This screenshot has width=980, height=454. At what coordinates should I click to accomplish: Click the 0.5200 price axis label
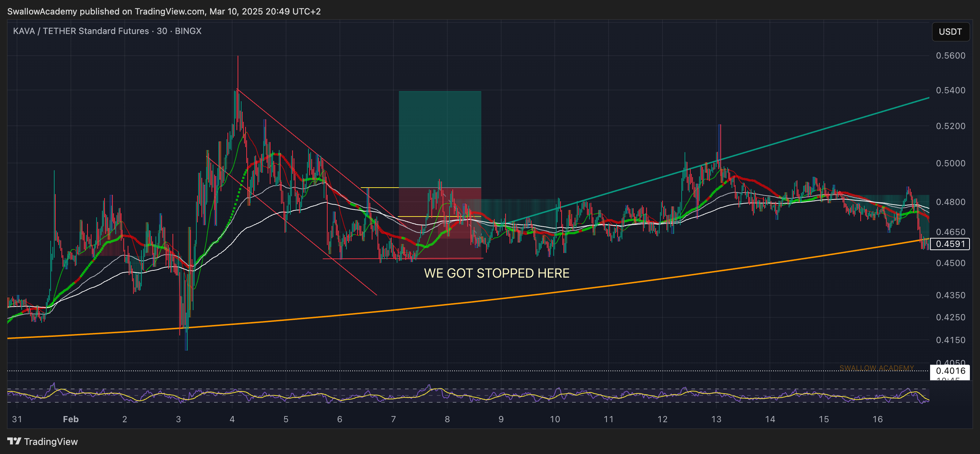tap(950, 126)
